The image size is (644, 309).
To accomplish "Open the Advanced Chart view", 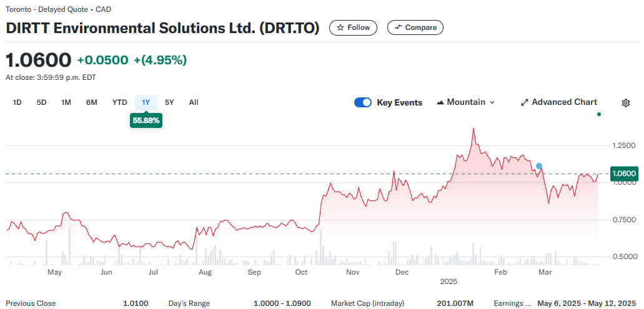I will [559, 102].
